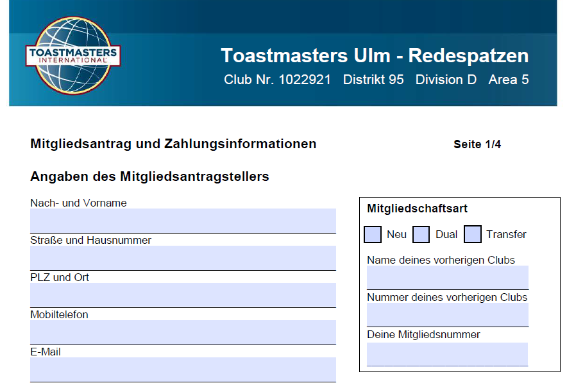Click the 'Deine Mitgliedsnummer' label
This screenshot has width=567, height=392.
423,334
